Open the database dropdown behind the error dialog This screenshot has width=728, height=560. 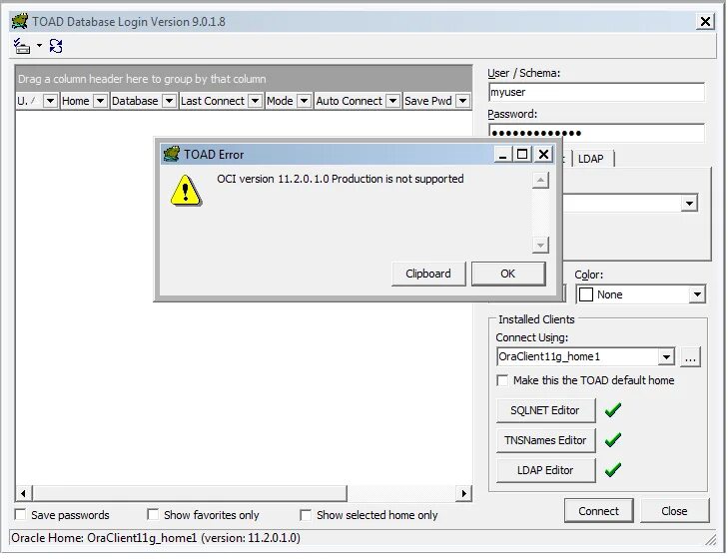coord(689,204)
